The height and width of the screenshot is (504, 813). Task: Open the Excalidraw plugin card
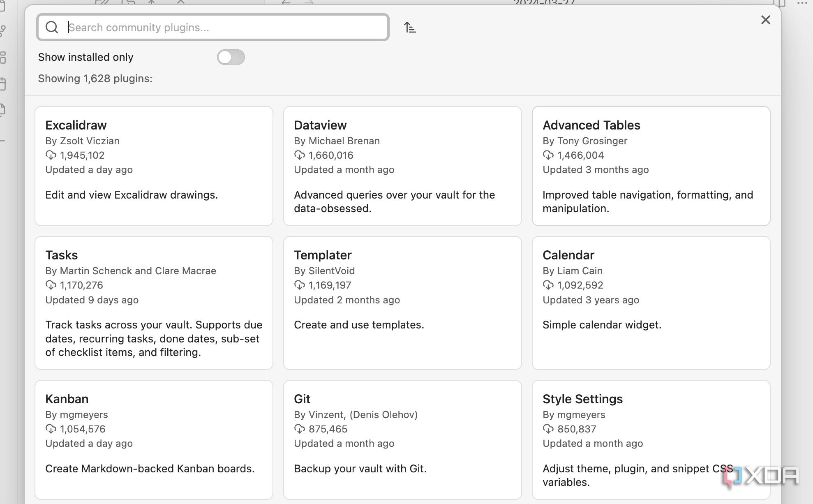tap(154, 166)
